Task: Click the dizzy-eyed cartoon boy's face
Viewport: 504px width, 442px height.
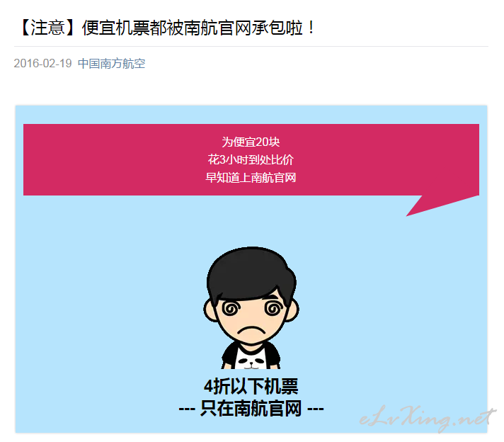Action: pyautogui.click(x=251, y=317)
